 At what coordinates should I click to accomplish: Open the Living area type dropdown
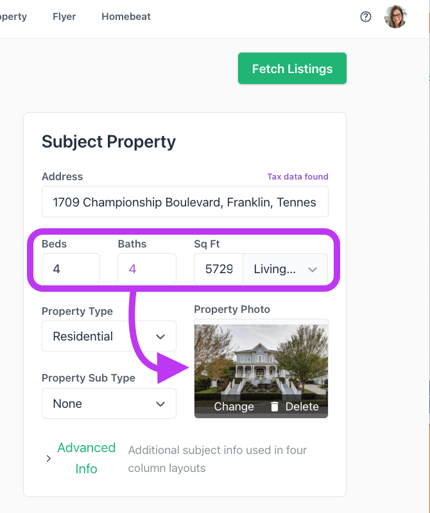point(285,269)
